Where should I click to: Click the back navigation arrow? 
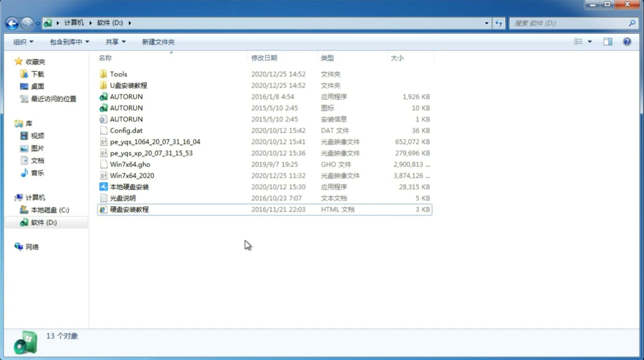[x=12, y=22]
